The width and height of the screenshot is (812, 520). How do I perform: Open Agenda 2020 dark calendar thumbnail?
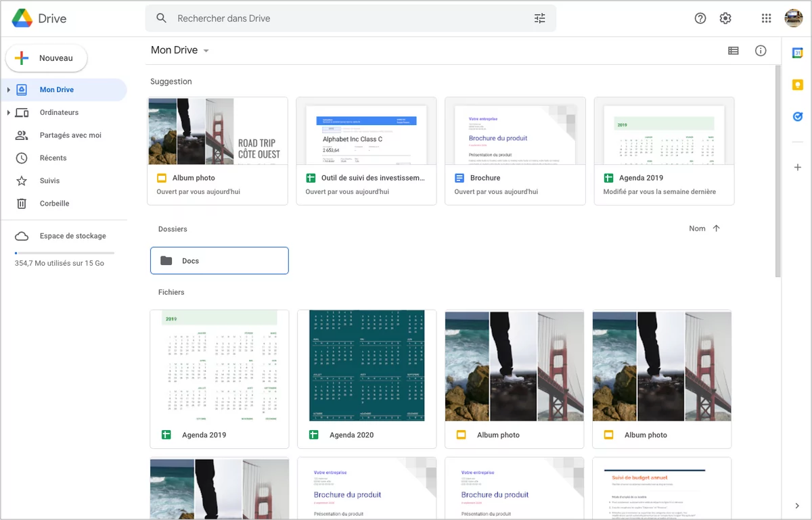click(x=367, y=366)
